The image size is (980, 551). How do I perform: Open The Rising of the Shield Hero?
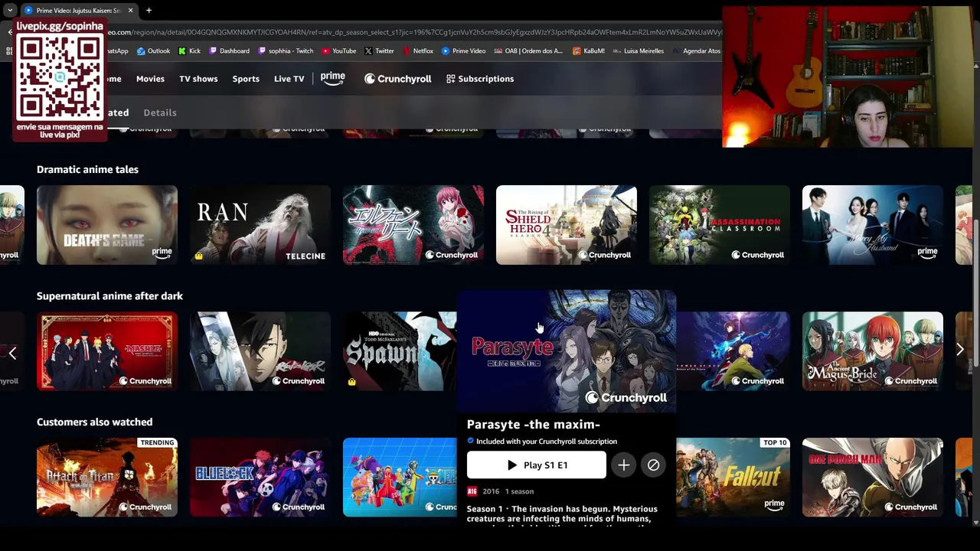coord(567,225)
